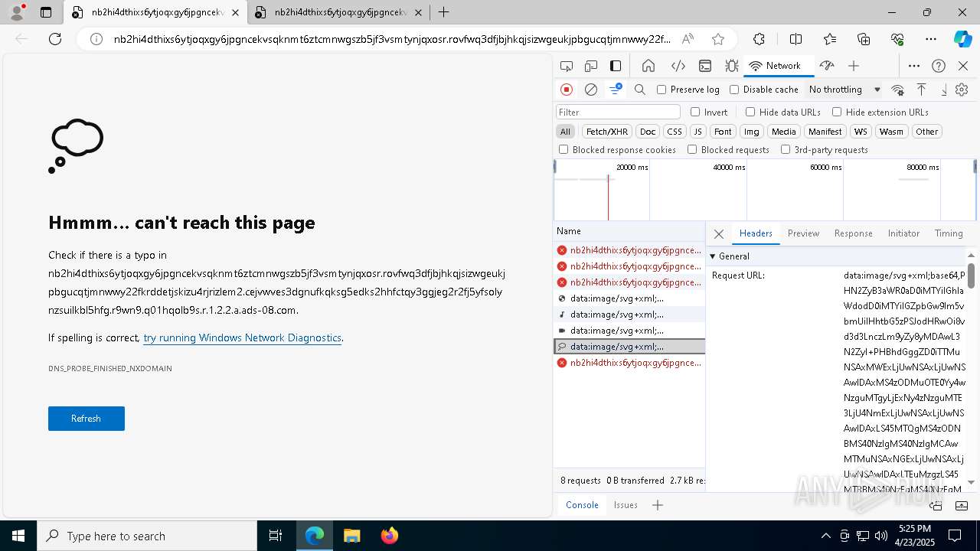This screenshot has height=551, width=980.
Task: Collapse the General headers section
Action: (x=713, y=256)
